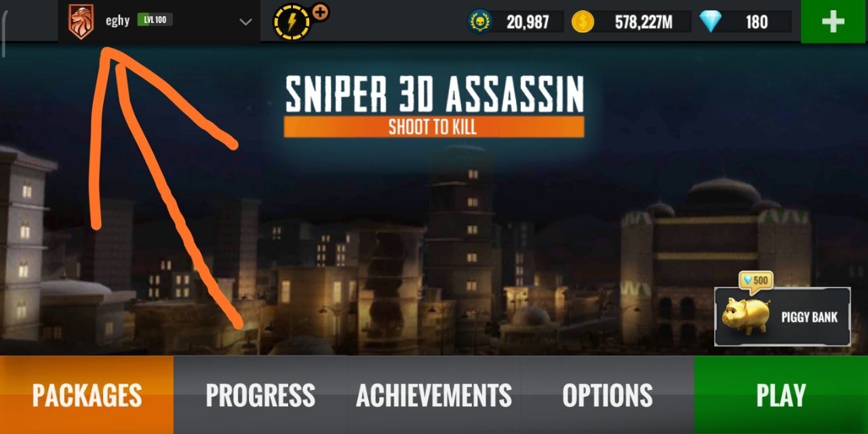Expand the player profile dropdown chevron
The image size is (868, 434).
[245, 22]
